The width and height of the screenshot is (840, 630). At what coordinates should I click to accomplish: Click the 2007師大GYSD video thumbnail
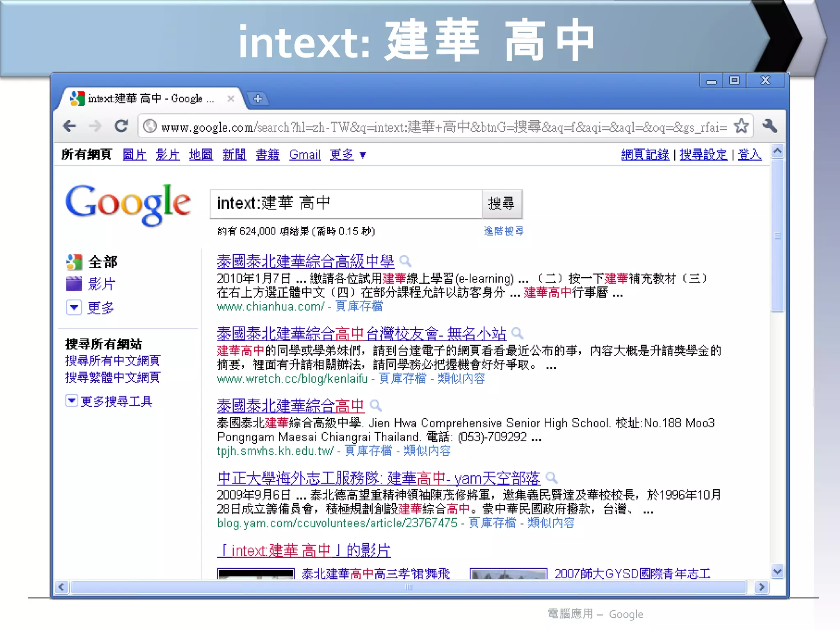(508, 573)
